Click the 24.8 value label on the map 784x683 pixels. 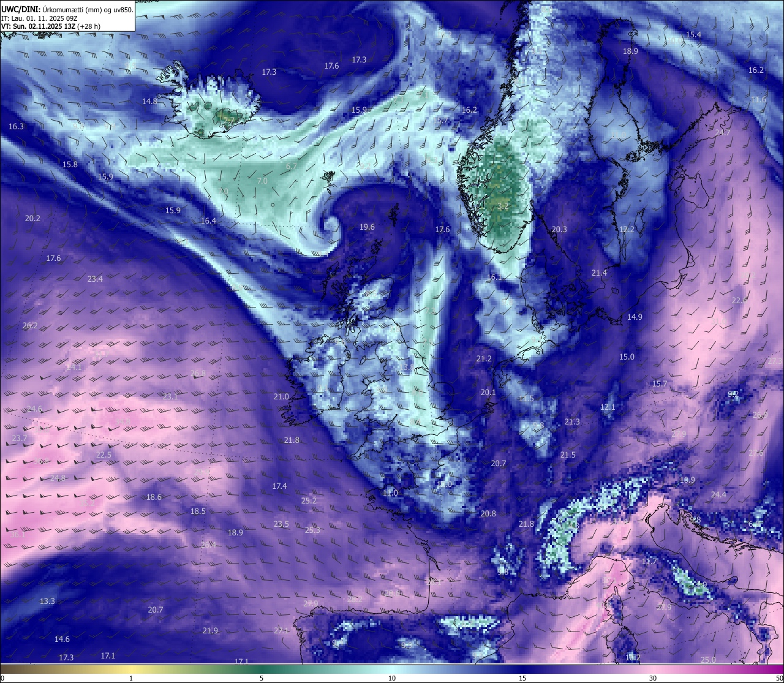(x=58, y=478)
